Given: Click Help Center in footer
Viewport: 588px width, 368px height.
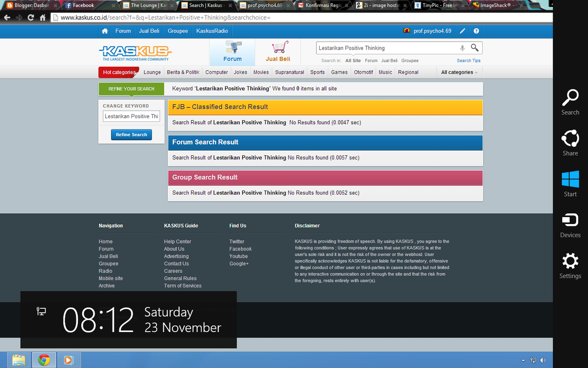Looking at the screenshot, I should coord(177,241).
